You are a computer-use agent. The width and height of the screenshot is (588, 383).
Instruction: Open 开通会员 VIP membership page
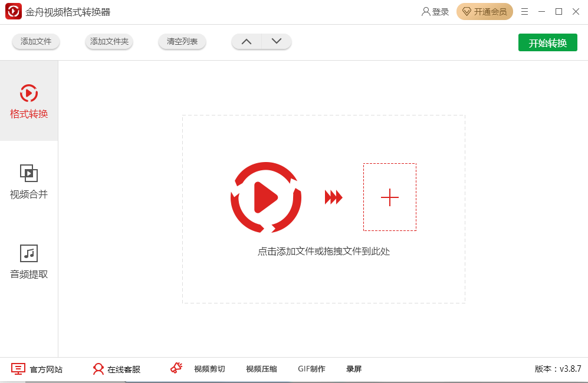485,11
